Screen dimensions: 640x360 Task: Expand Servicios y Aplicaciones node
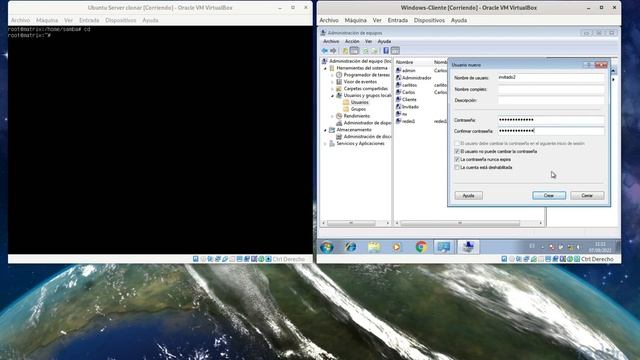[x=326, y=144]
